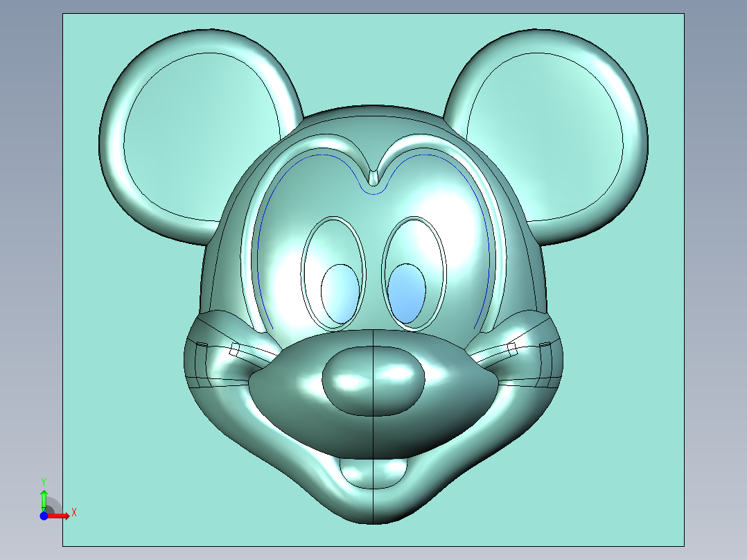Click the blue Z axis dot of the triad
This screenshot has width=747, height=560.
click(44, 516)
